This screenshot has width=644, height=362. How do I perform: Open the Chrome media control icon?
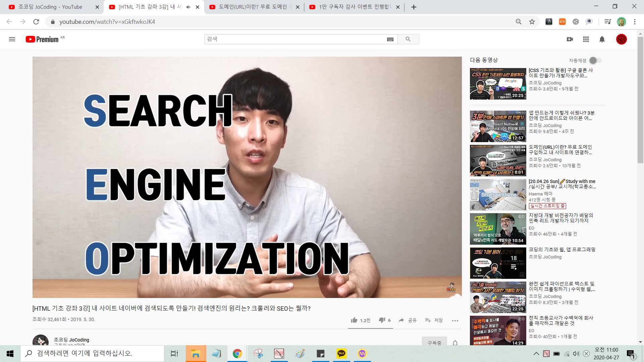point(607,22)
